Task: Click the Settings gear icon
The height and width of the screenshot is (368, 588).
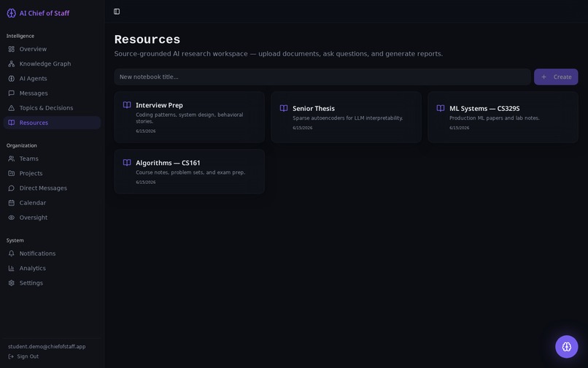Action: pyautogui.click(x=12, y=283)
